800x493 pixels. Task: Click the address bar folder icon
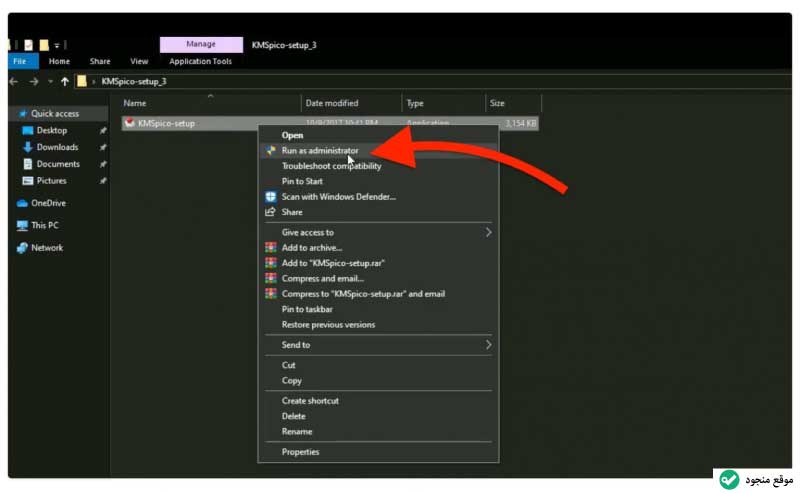pyautogui.click(x=82, y=81)
